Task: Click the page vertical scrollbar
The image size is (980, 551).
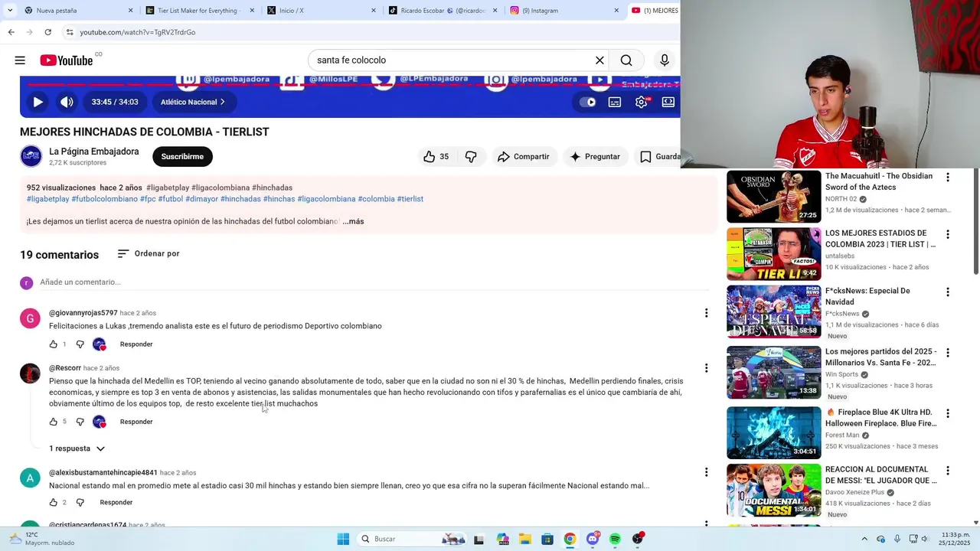Action: (975, 221)
